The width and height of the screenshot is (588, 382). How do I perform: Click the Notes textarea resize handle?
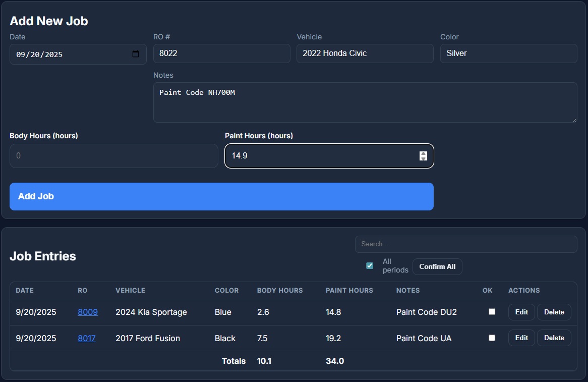pyautogui.click(x=575, y=120)
